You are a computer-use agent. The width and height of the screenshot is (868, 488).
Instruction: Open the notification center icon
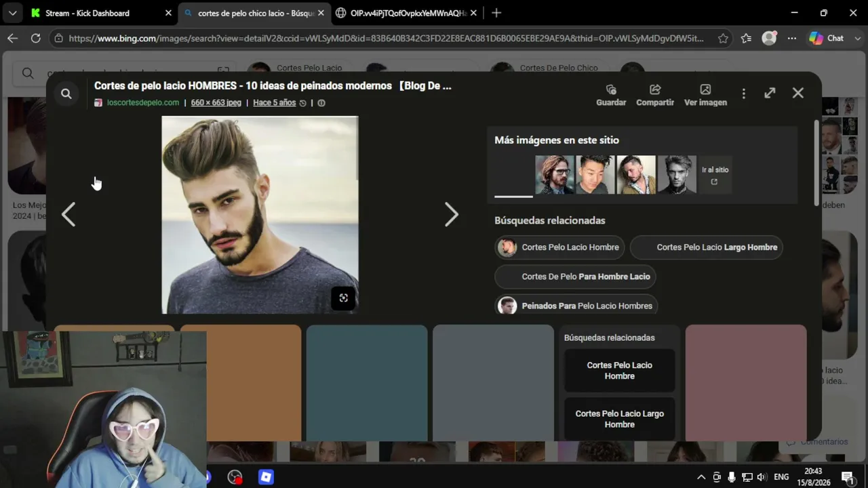847,477
